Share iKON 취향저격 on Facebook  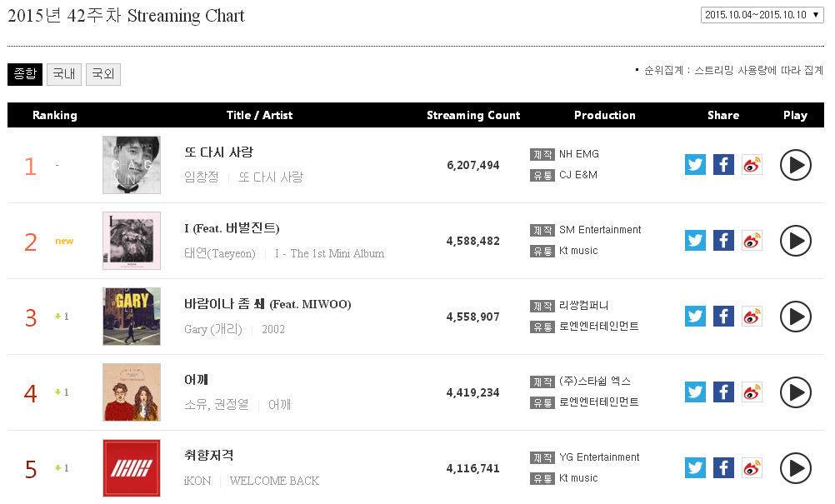tap(723, 468)
